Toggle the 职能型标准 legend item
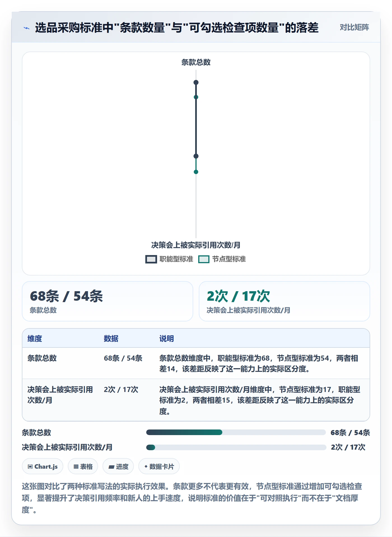The image size is (392, 537). pyautogui.click(x=169, y=259)
